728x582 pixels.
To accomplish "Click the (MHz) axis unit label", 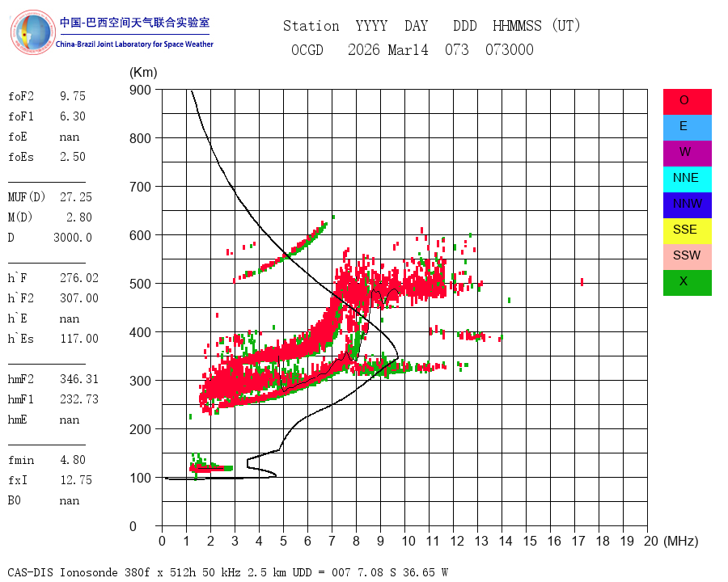I will point(681,541).
